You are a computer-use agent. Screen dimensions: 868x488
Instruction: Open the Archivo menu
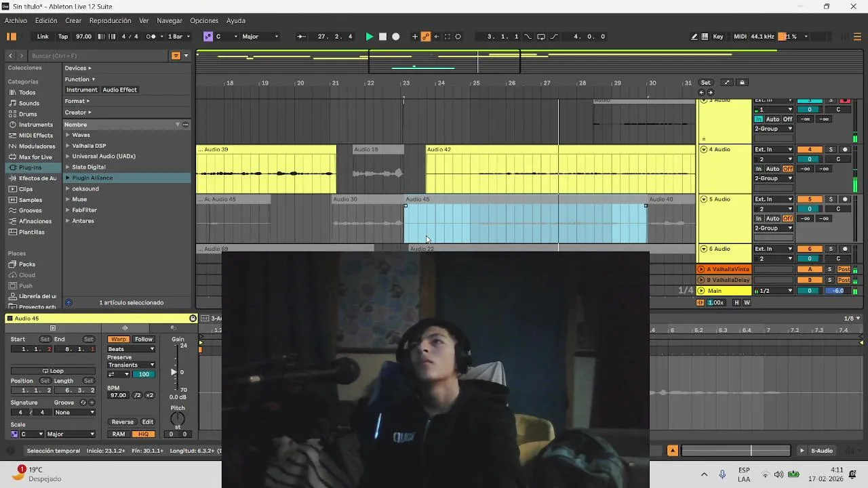coord(16,21)
